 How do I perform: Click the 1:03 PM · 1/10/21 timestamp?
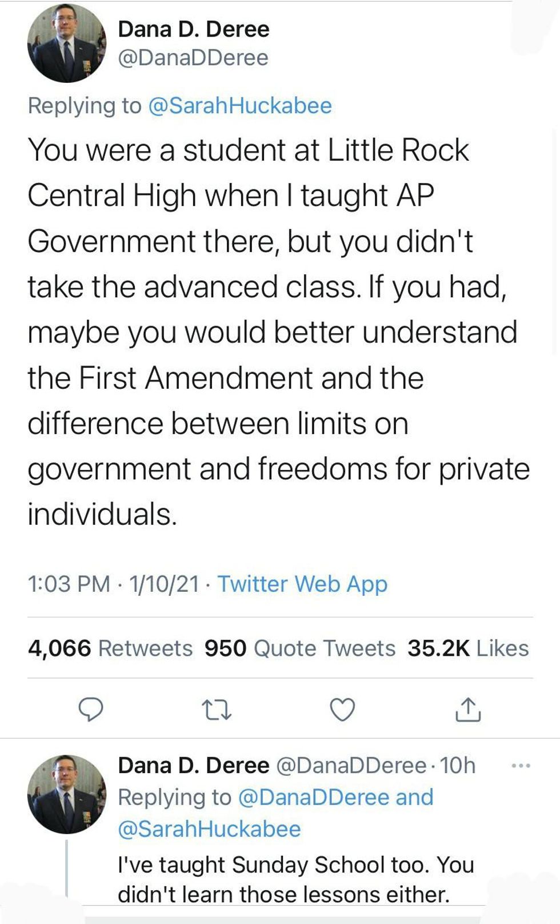[x=113, y=584]
